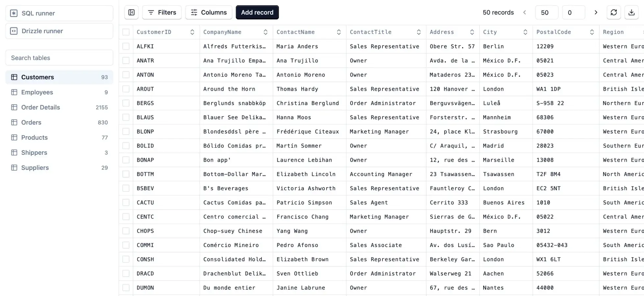Open Filters using the funnel icon
Viewport: 644px width, 296px height.
(161, 12)
